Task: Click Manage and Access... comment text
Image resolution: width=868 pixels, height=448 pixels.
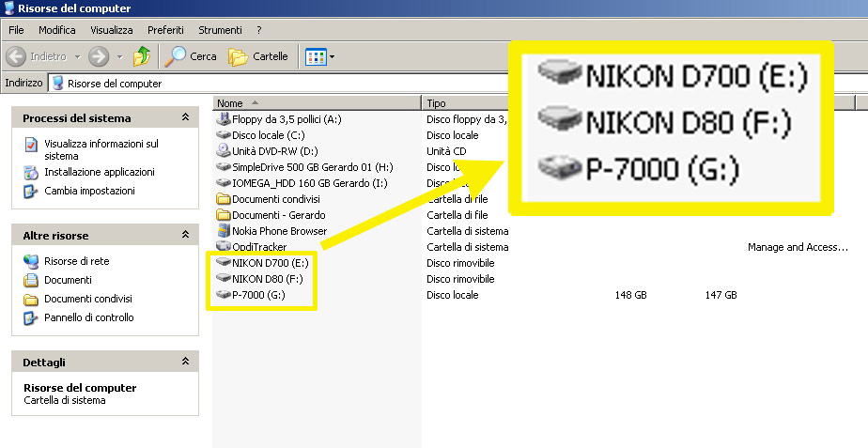Action: [798, 247]
